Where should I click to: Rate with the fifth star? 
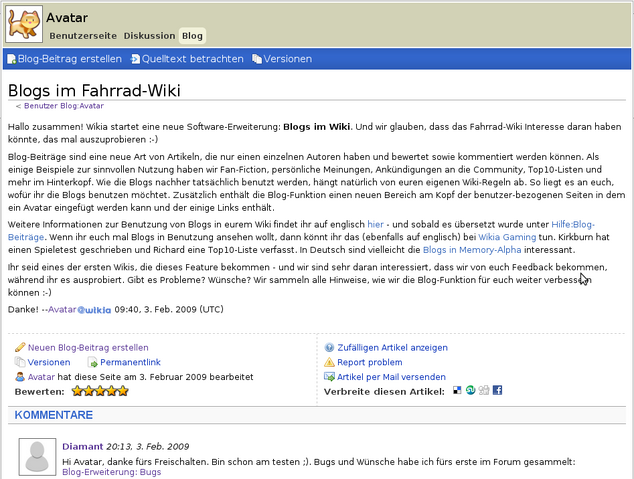click(x=123, y=391)
